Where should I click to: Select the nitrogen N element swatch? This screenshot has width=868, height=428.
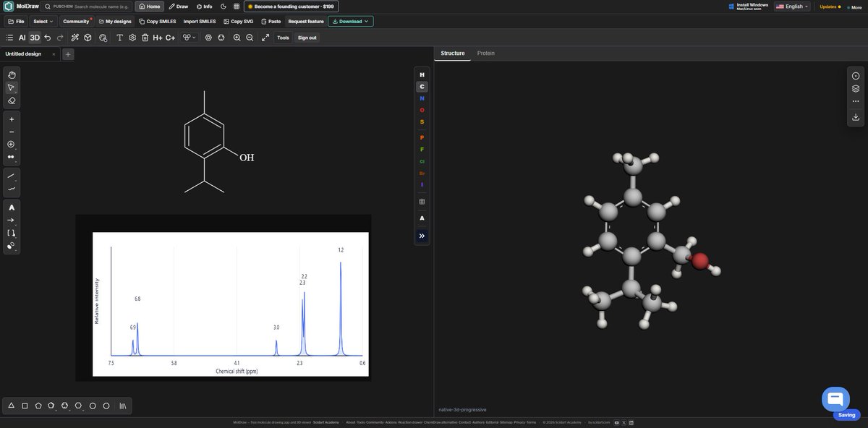pyautogui.click(x=422, y=98)
